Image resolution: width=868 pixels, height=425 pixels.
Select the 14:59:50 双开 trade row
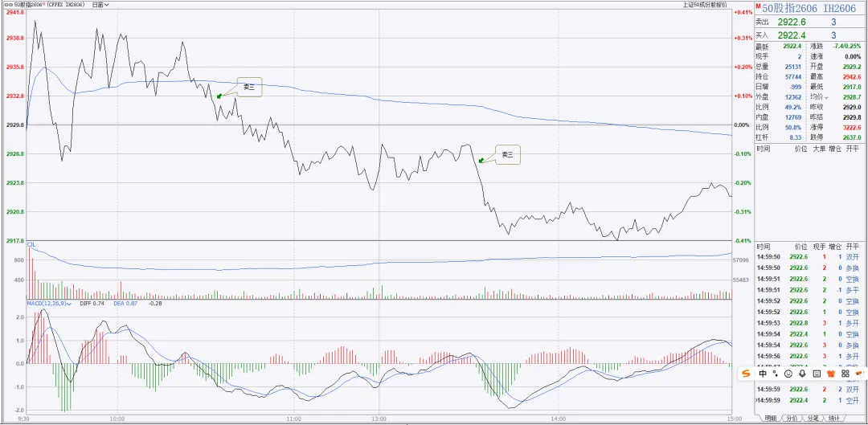[x=809, y=257]
